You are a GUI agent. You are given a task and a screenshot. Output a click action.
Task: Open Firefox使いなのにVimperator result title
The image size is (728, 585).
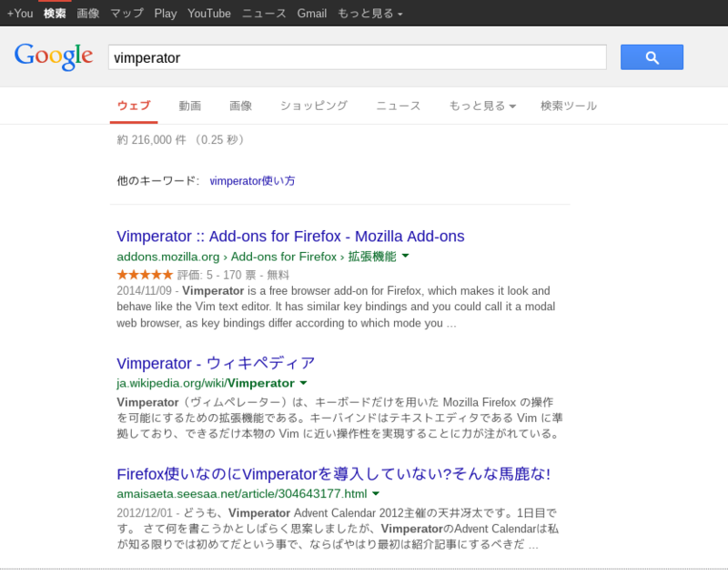[x=333, y=474]
